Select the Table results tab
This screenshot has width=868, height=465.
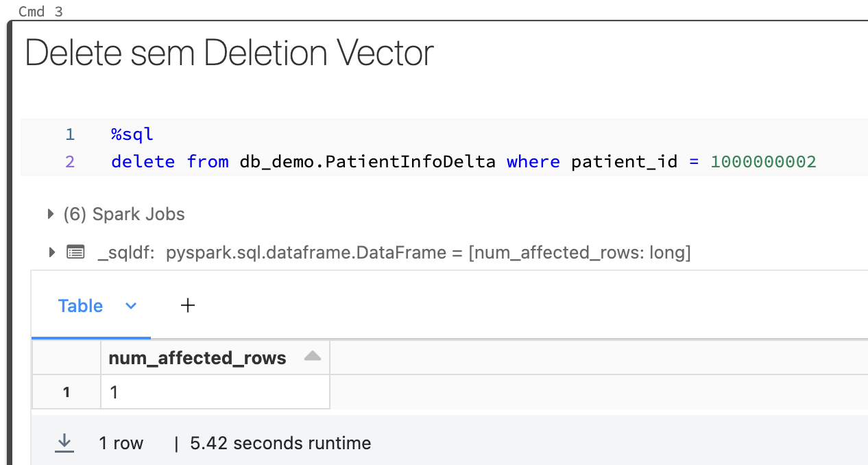click(81, 306)
